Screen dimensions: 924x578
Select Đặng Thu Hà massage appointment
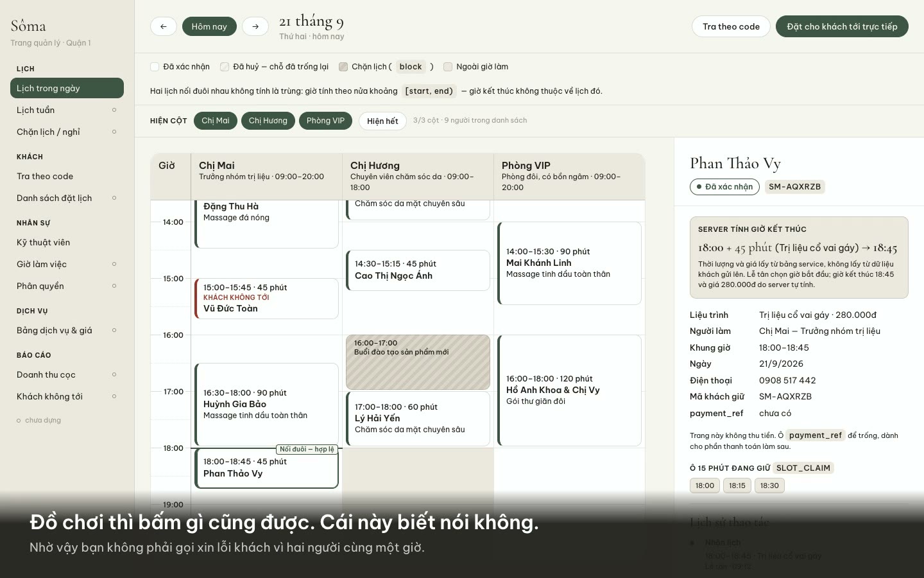pos(266,223)
